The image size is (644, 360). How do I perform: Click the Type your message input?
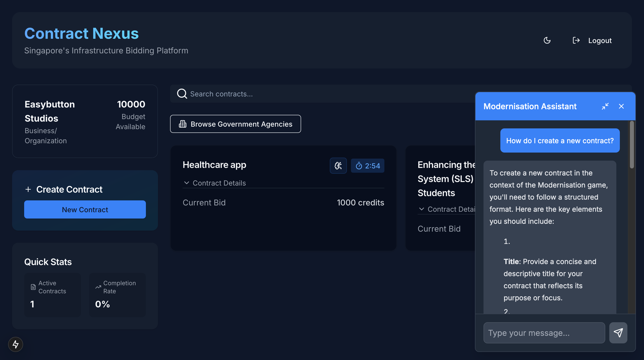pos(544,333)
